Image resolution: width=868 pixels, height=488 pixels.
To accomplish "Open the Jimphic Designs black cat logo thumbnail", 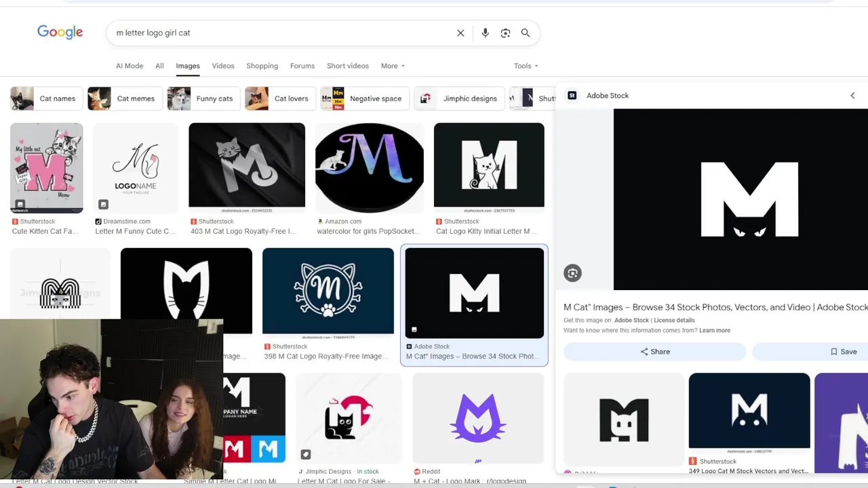I will tap(349, 418).
